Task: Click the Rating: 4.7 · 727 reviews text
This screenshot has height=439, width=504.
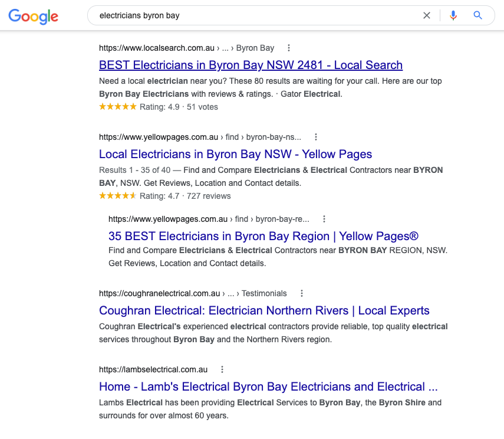Action: point(185,196)
